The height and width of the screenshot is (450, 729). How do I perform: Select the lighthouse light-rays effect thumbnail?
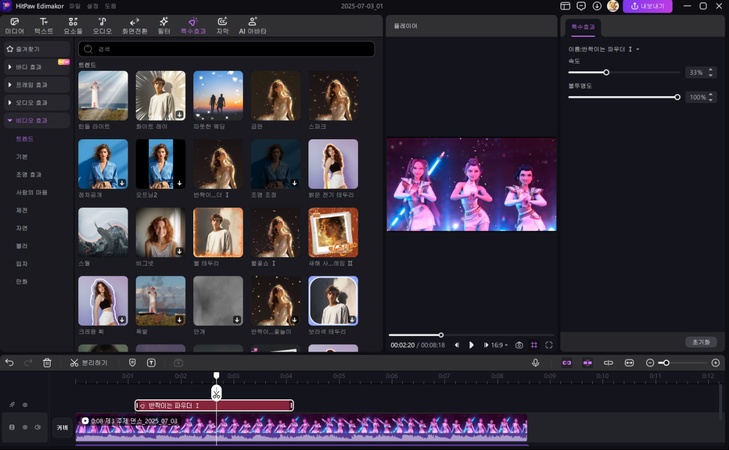coord(103,96)
